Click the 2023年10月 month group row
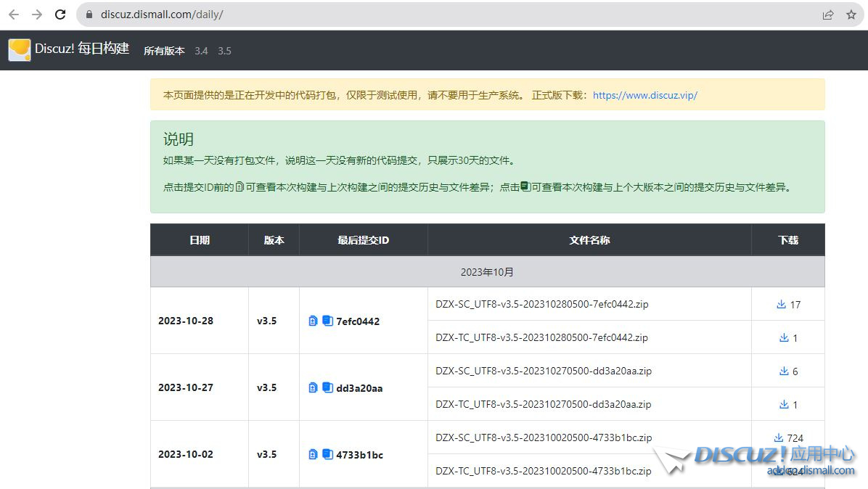Screen dimensions: 868x489 coord(488,271)
